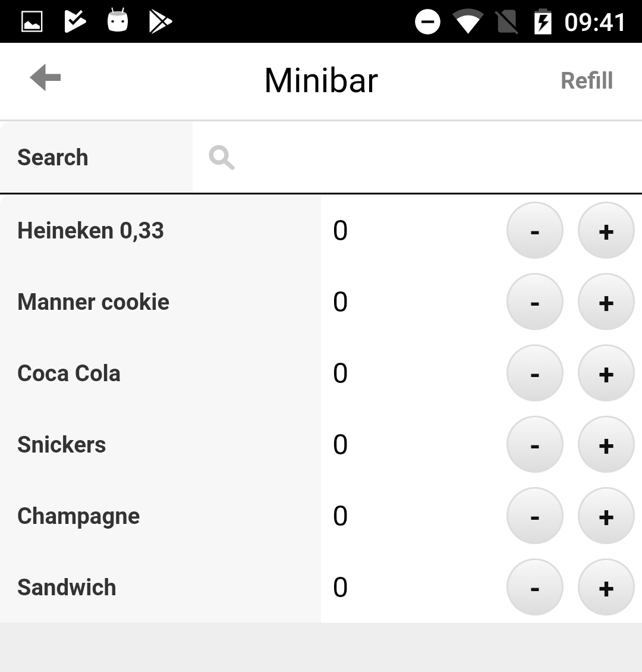Focus the Search input field
Screen dimensions: 642x672
pos(417,157)
